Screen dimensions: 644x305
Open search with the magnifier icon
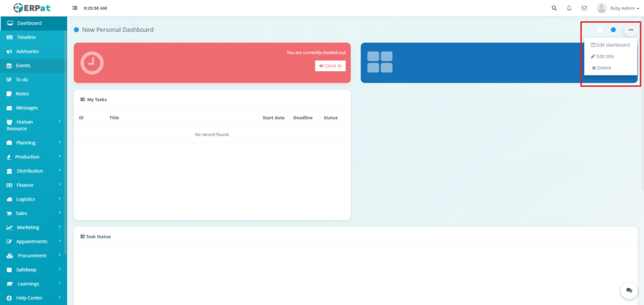(x=554, y=8)
